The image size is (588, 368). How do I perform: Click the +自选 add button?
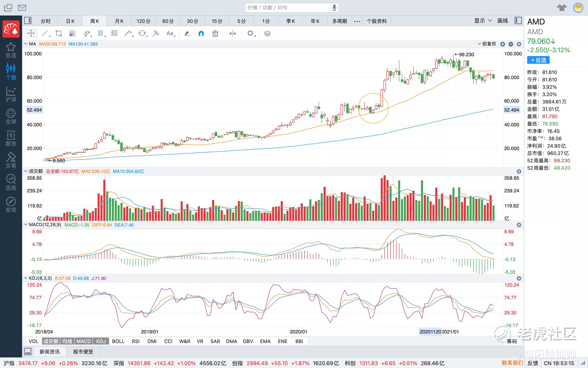(x=538, y=60)
